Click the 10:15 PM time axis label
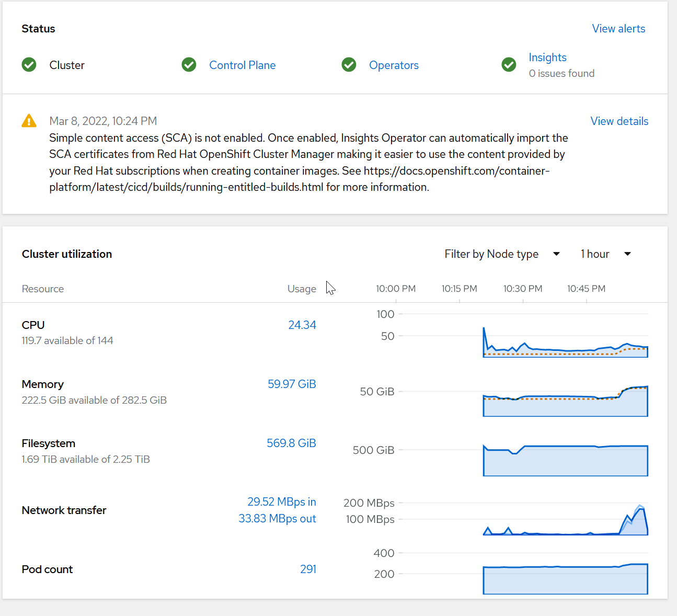 pos(460,289)
